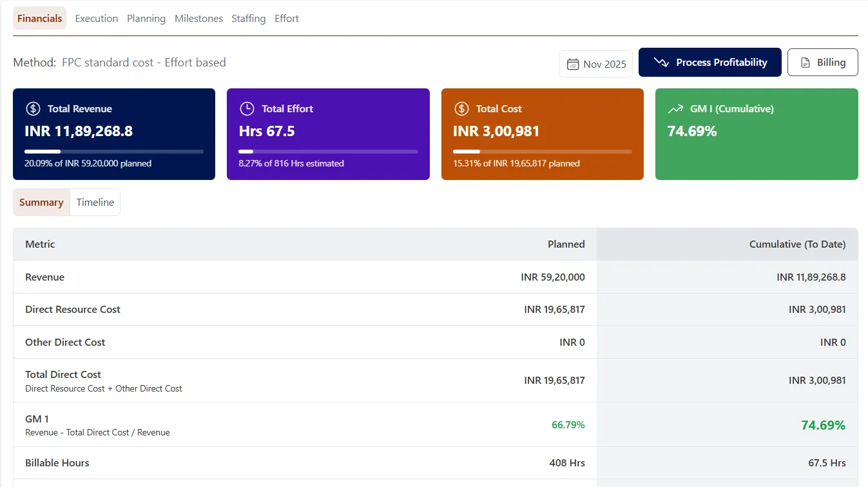The width and height of the screenshot is (868, 487).
Task: Click the Revenue row label
Action: coord(44,277)
